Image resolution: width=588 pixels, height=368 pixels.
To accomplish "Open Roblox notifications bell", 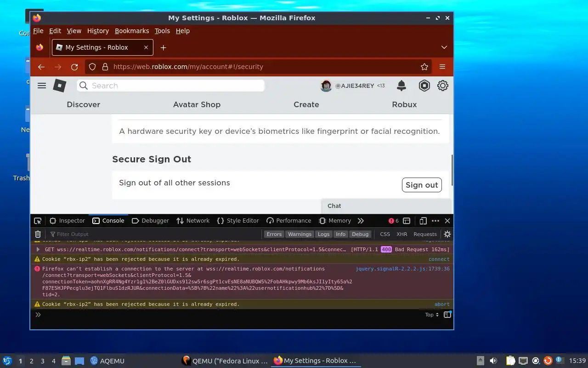I will tap(401, 86).
